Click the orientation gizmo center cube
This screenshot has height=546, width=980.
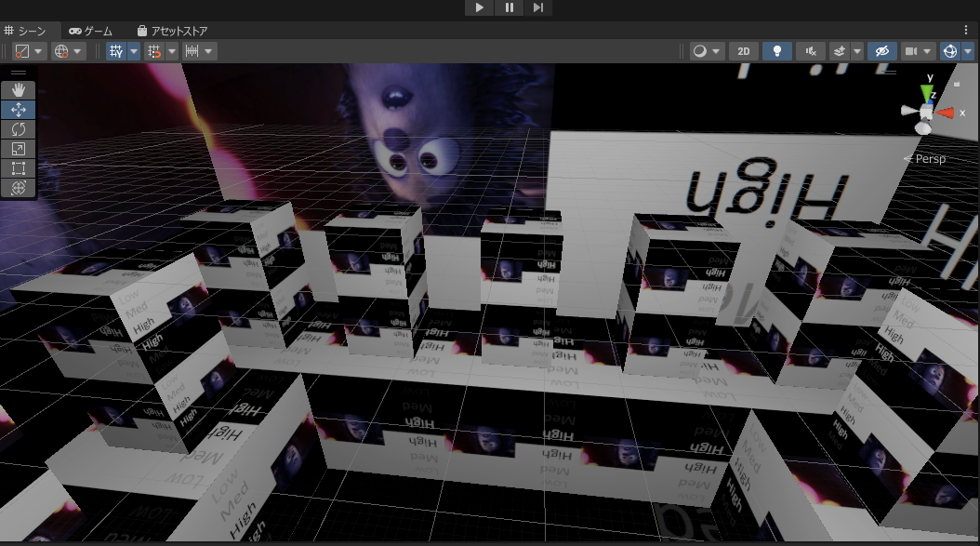[x=926, y=113]
